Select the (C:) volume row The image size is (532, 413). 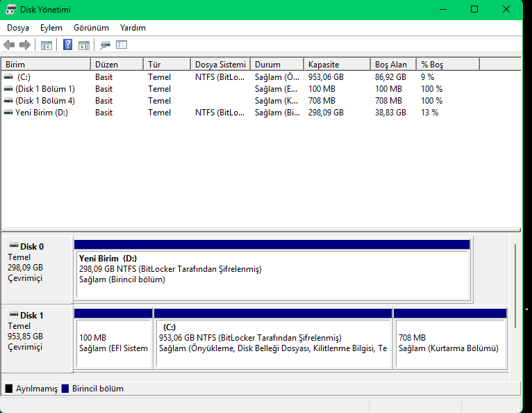point(240,77)
